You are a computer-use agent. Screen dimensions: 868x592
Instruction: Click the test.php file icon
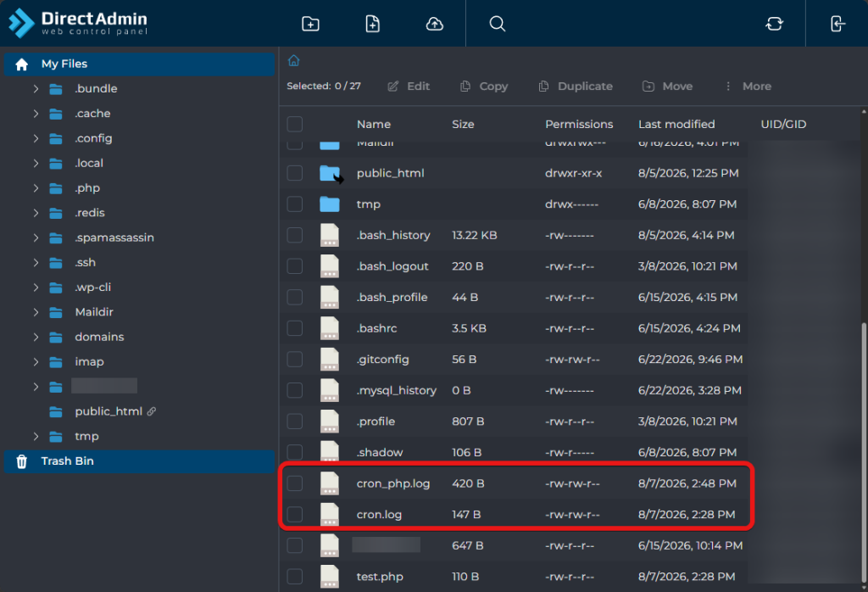point(330,577)
